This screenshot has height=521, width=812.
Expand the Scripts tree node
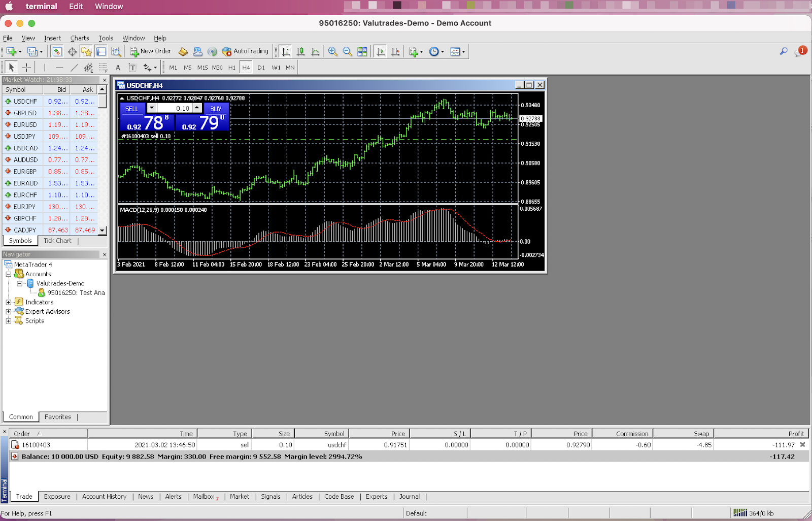[x=9, y=321]
